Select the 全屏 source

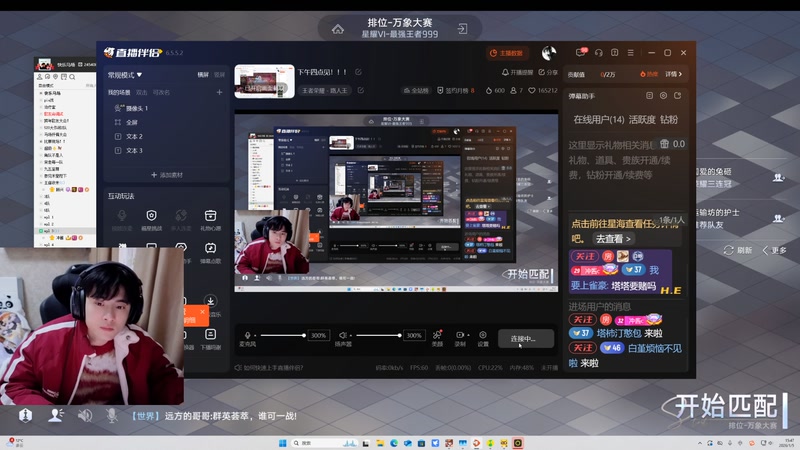click(126, 122)
